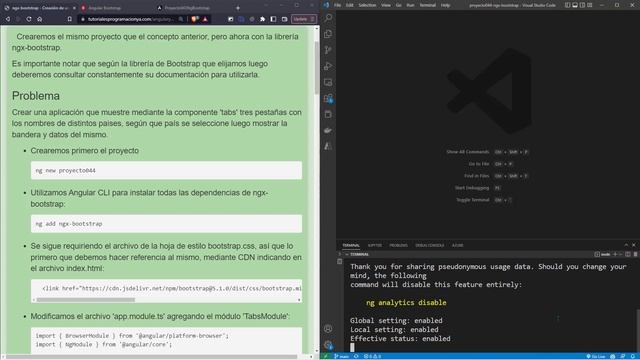
Task: Click Synchronize Changes icon in status bar
Action: coord(356,356)
